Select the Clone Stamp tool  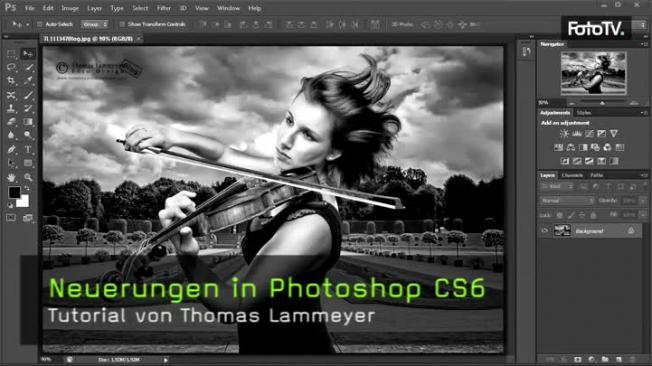click(x=11, y=108)
